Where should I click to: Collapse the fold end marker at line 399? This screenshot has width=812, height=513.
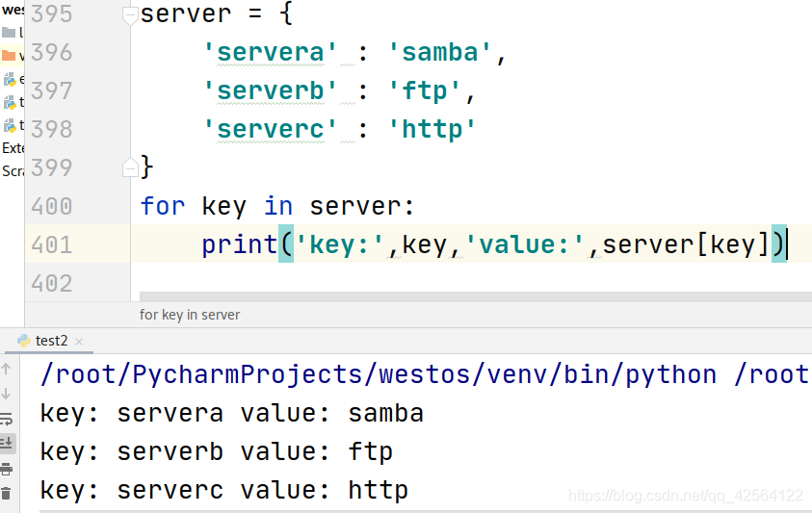tap(130, 167)
